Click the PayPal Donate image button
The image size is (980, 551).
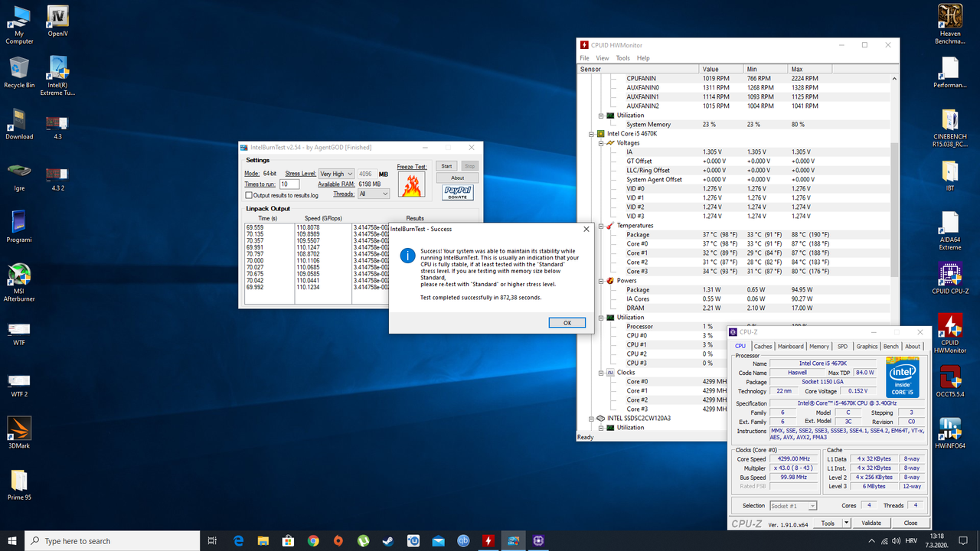(457, 192)
